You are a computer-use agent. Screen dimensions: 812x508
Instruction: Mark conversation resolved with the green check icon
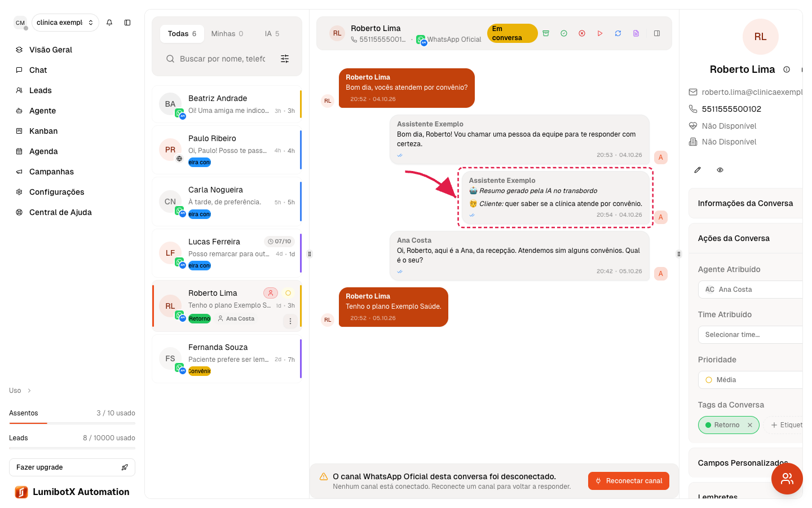coord(564,33)
